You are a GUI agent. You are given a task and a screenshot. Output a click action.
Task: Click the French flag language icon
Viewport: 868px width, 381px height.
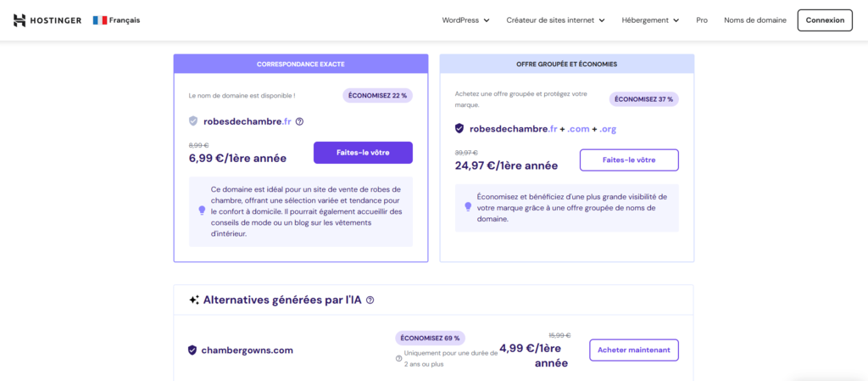coord(100,20)
